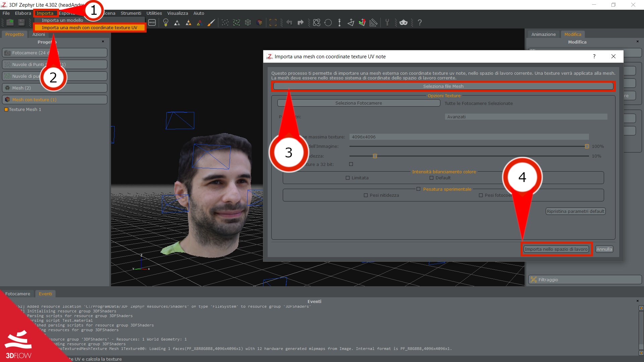The height and width of the screenshot is (362, 644).
Task: Open the Avanzati parameters dropdown
Action: click(x=526, y=117)
